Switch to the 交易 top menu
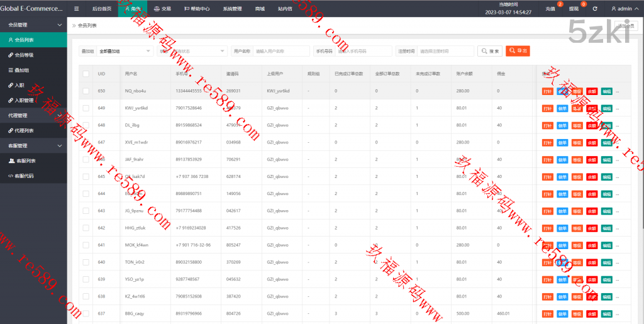Viewport: 644px width, 324px height. (162, 9)
